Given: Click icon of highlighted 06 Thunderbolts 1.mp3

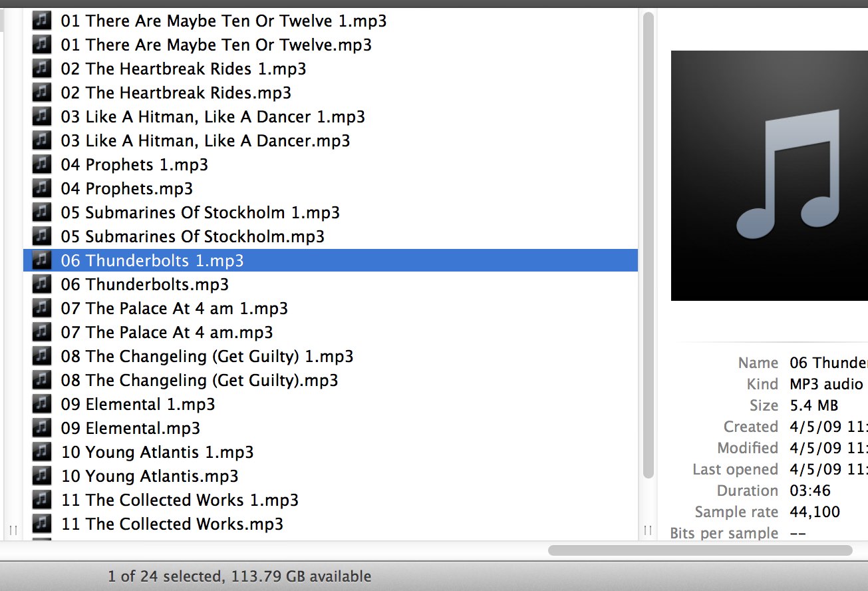Looking at the screenshot, I should (41, 260).
